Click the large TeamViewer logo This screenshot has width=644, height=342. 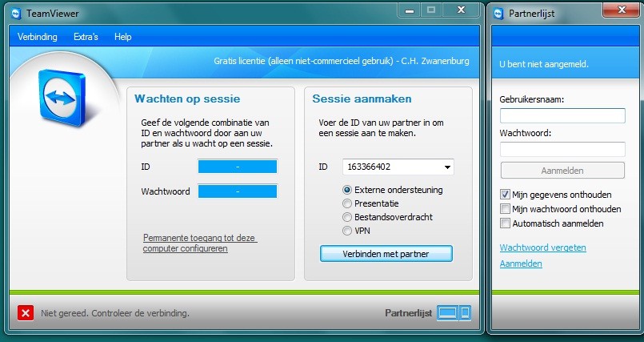coord(62,99)
